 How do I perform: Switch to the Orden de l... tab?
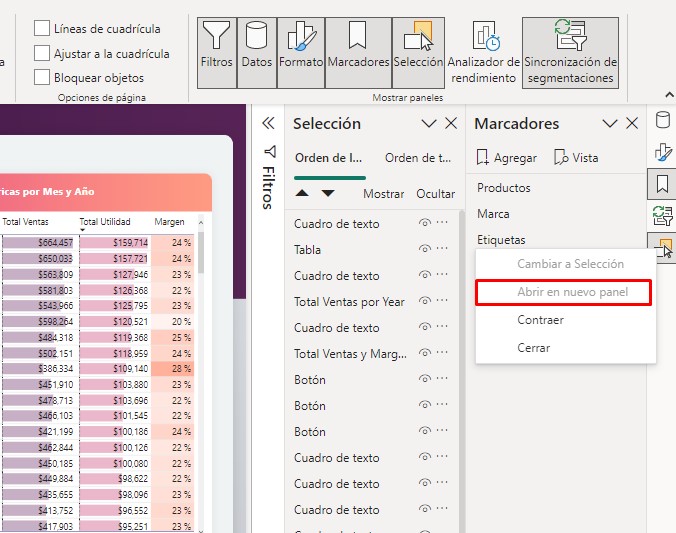coord(329,158)
